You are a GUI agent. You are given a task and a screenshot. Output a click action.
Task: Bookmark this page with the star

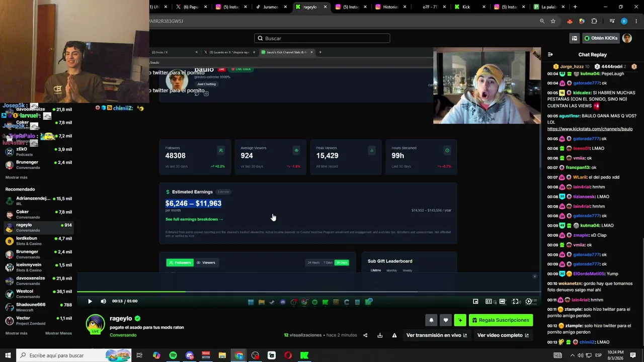click(553, 21)
